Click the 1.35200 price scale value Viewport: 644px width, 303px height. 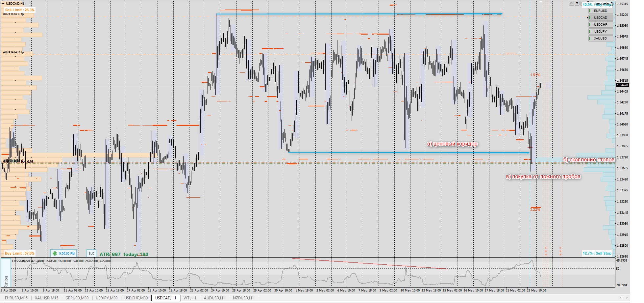tap(622, 15)
